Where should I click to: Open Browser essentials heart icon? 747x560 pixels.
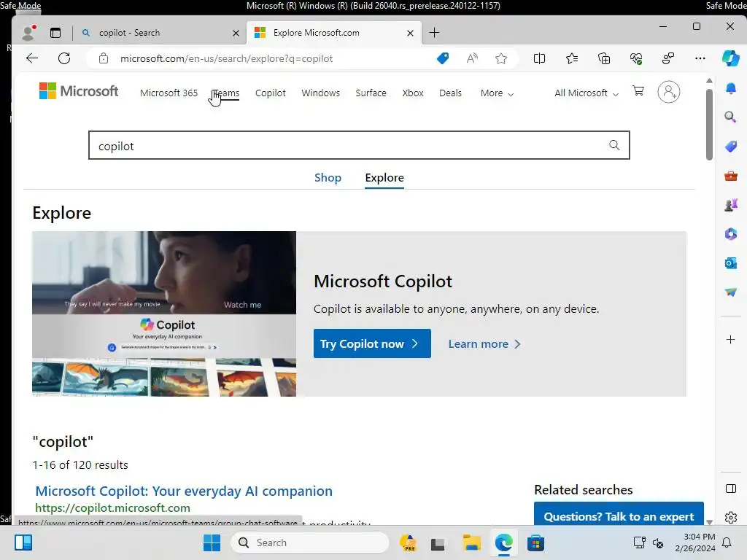pyautogui.click(x=636, y=58)
